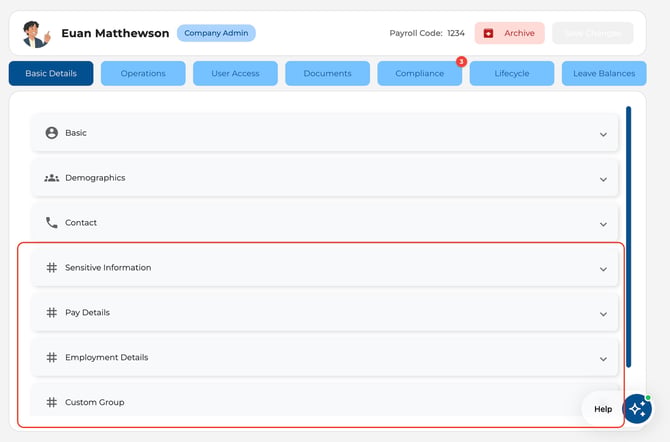
Task: Expand the Pay Details chevron
Action: pos(603,314)
